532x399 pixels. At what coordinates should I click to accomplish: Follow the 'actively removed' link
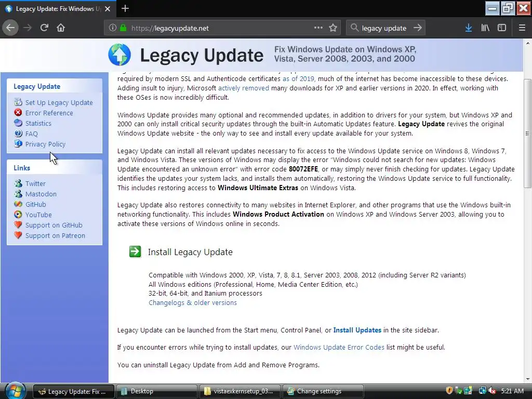244,88
